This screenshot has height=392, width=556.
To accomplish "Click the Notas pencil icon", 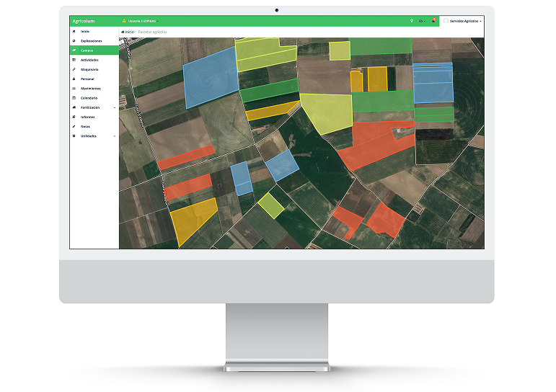I will 74,126.
